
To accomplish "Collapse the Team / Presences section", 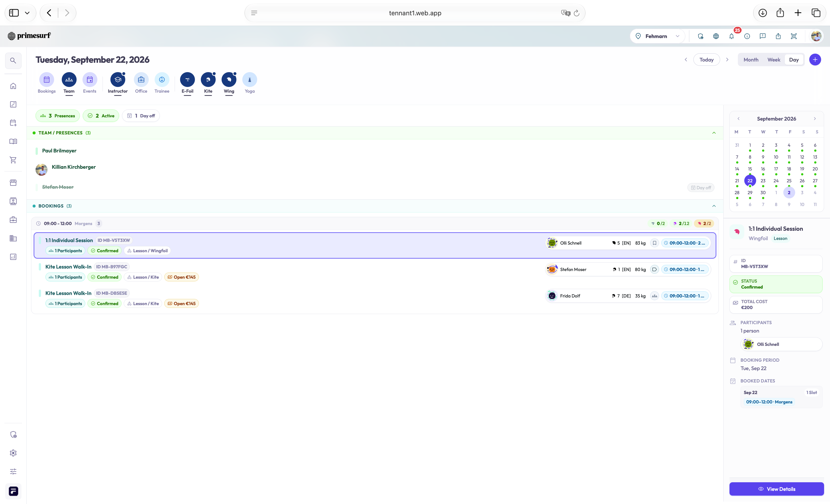I will (x=714, y=133).
